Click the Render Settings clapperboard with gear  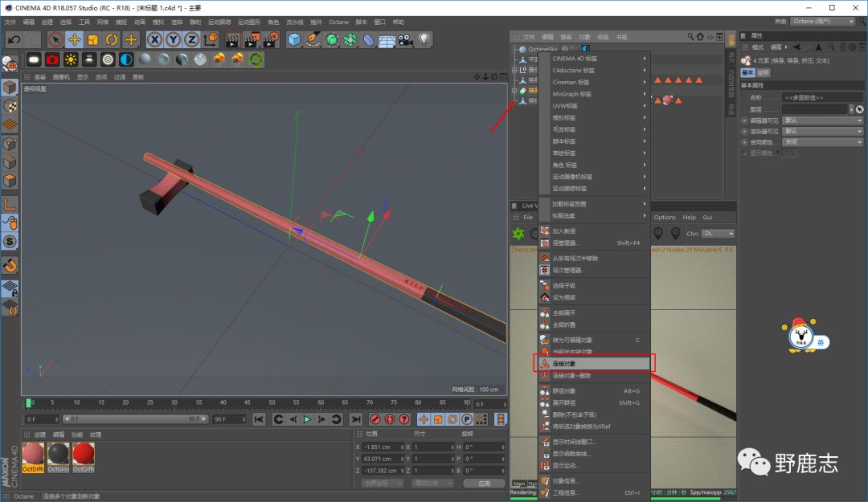pos(271,39)
